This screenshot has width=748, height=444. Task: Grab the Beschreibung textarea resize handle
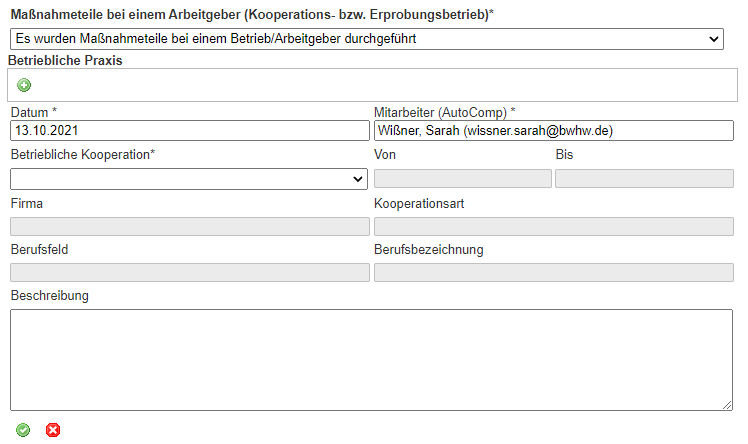tap(728, 405)
